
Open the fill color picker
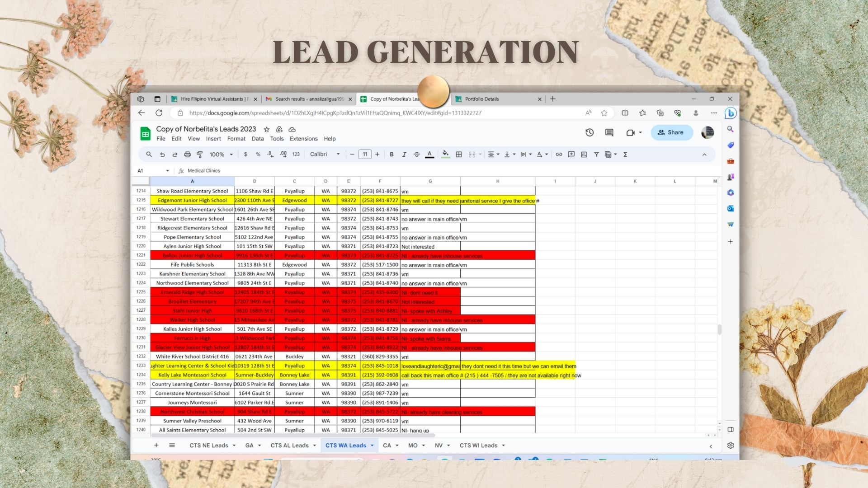click(x=445, y=155)
